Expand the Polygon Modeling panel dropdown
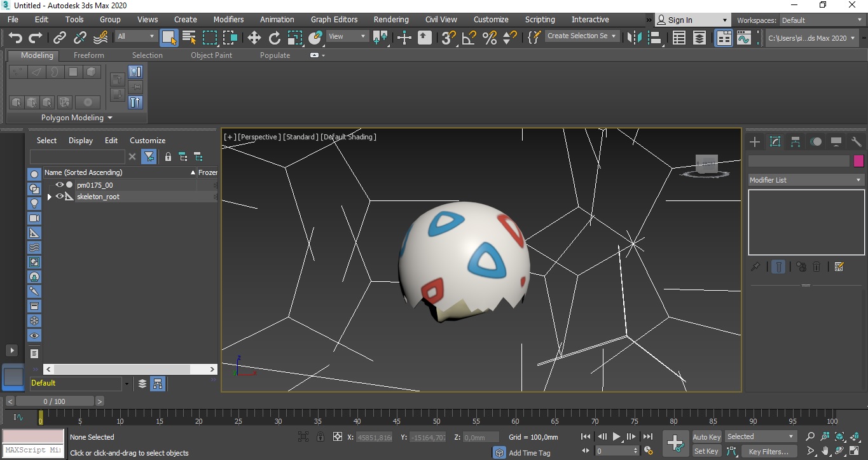 (x=77, y=118)
